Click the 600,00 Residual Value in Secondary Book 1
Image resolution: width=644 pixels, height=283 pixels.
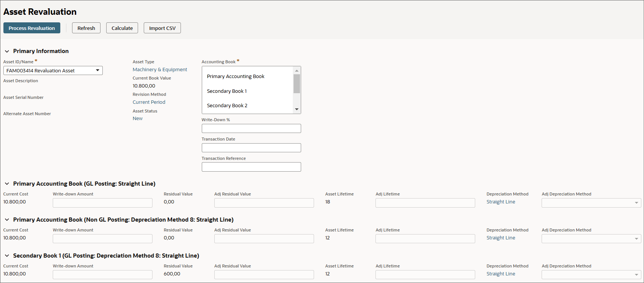(x=172, y=274)
